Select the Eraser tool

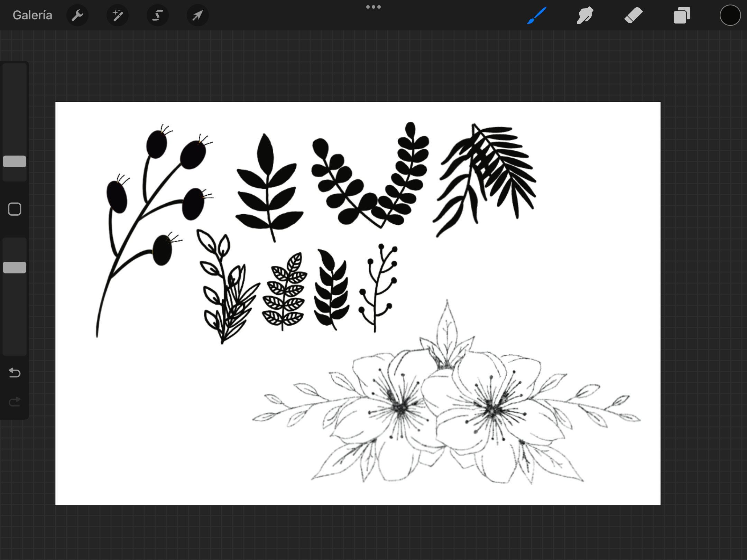(x=634, y=15)
